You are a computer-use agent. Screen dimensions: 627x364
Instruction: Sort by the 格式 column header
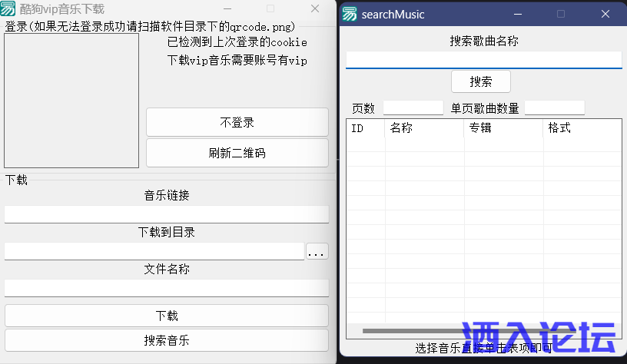(582, 128)
